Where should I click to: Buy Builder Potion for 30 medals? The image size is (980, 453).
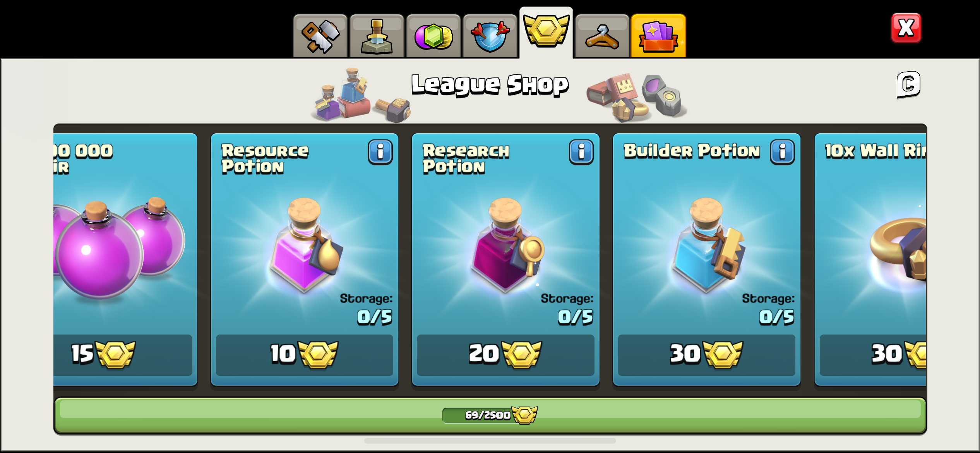pos(706,355)
